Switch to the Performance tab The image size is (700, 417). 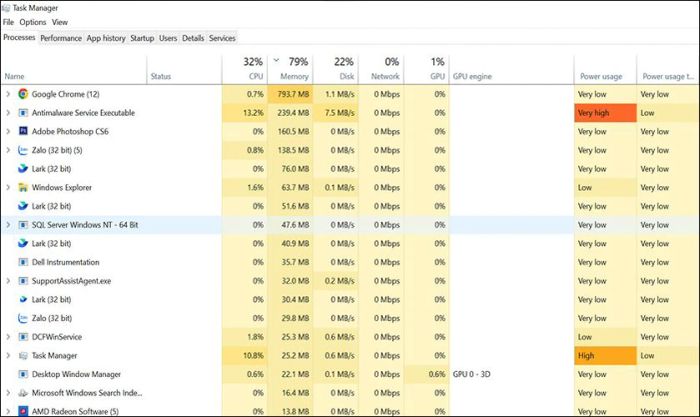[60, 38]
